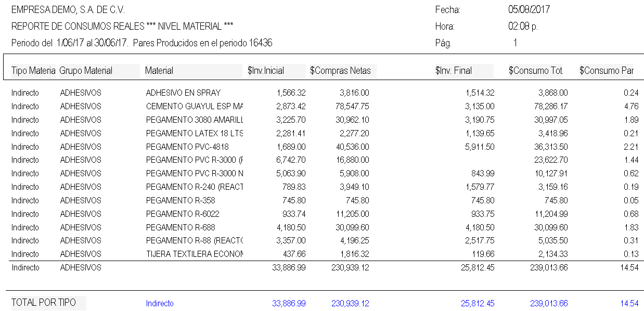The height and width of the screenshot is (311, 644).
Task: Select the ADHESIVO EN SPRAY material cell
Action: 183,93
